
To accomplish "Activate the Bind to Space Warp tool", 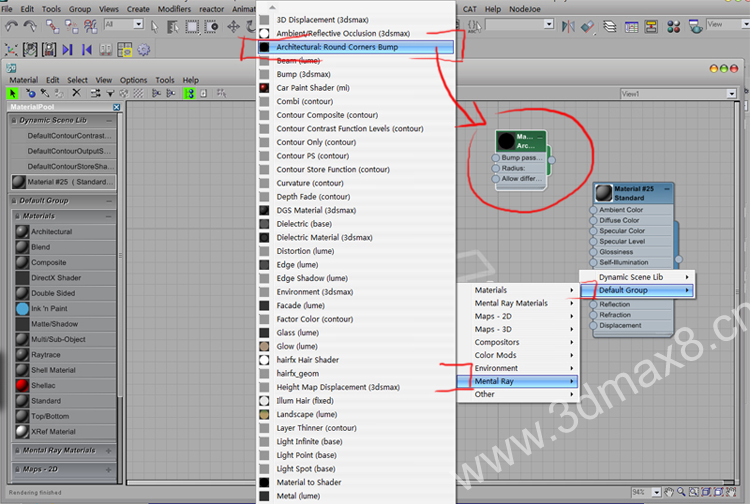I will pyautogui.click(x=90, y=26).
